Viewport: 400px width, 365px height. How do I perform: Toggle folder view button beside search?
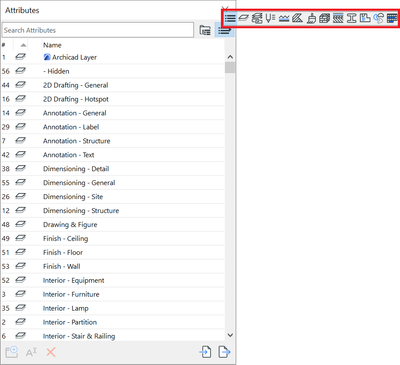pos(205,30)
